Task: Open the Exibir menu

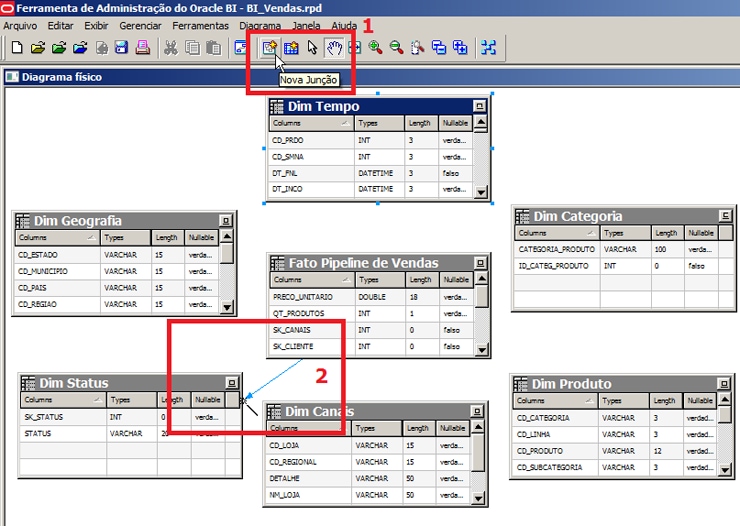Action: tap(96, 26)
